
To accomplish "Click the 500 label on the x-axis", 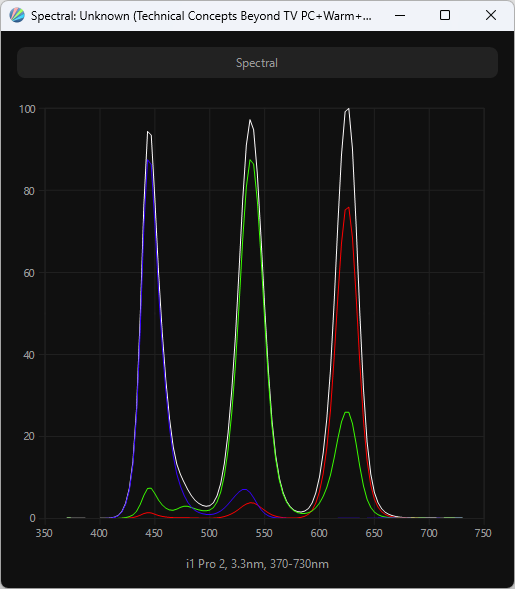I will (x=209, y=533).
